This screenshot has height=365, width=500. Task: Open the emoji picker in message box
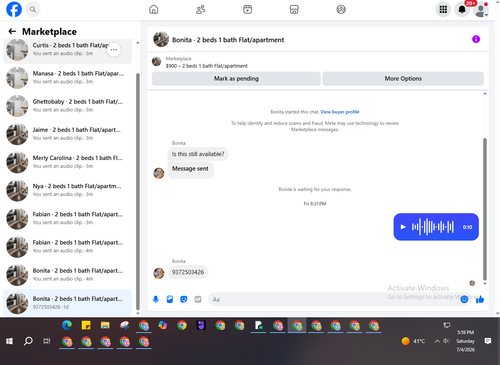(x=464, y=299)
